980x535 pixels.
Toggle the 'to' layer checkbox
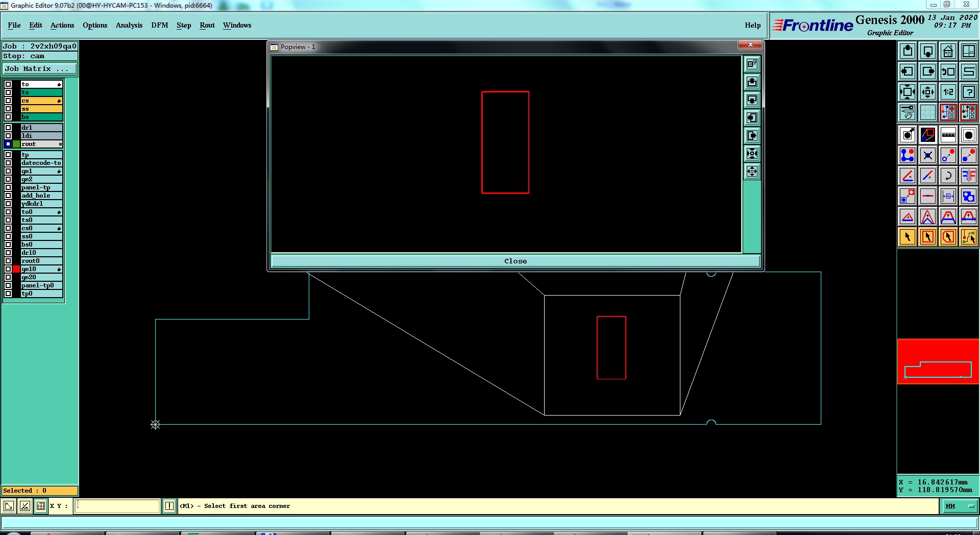pyautogui.click(x=8, y=84)
